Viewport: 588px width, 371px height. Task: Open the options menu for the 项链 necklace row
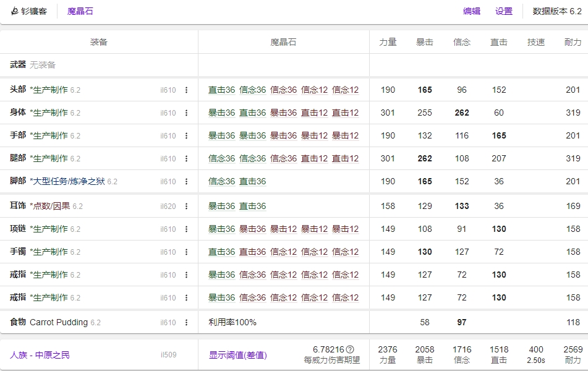point(187,228)
